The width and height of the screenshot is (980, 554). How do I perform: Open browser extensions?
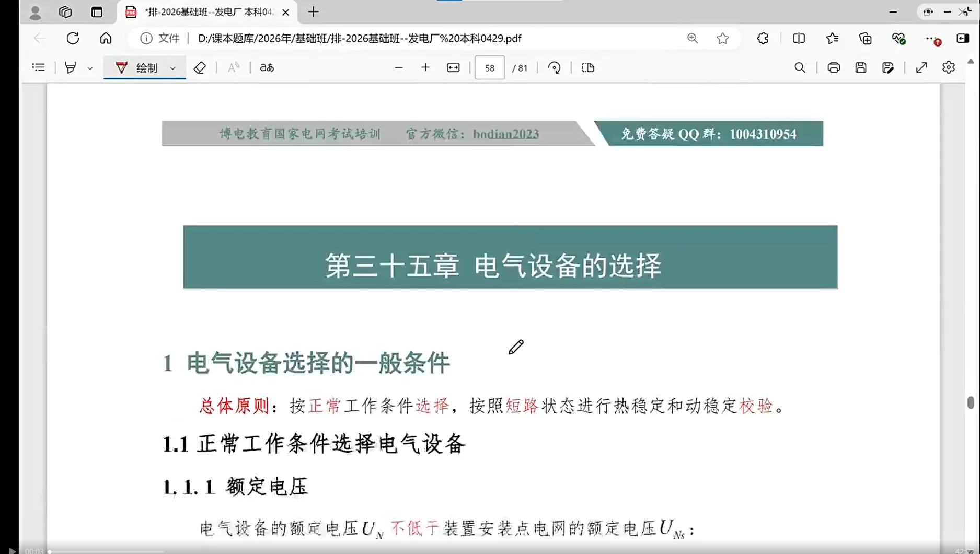pyautogui.click(x=763, y=38)
